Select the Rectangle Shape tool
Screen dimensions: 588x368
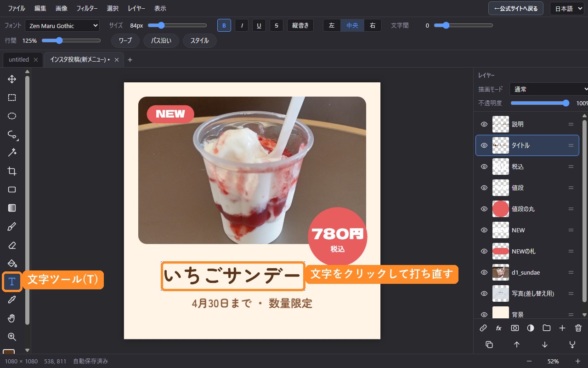coord(12,190)
